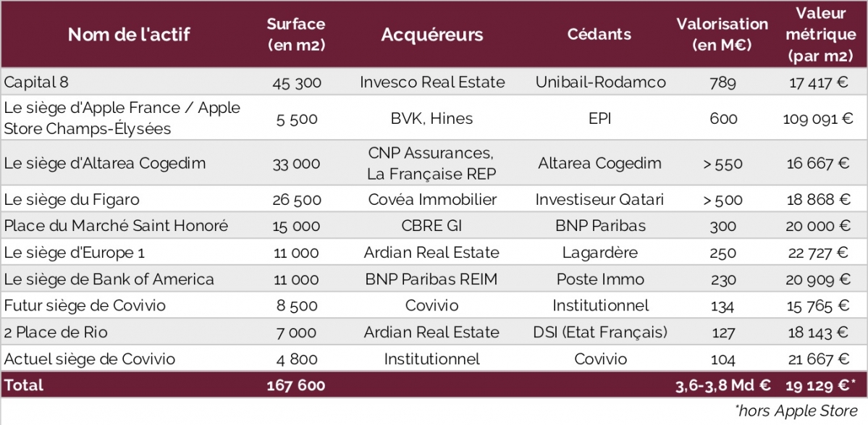Image resolution: width=868 pixels, height=425 pixels.
Task: Click the 'Capital 8' asset name
Action: click(x=36, y=83)
